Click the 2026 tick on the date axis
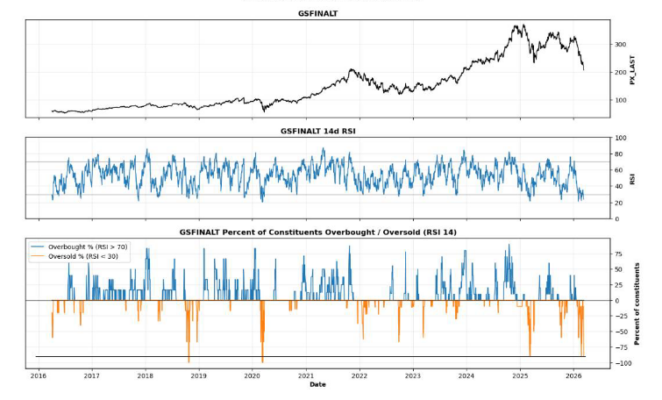 click(574, 376)
